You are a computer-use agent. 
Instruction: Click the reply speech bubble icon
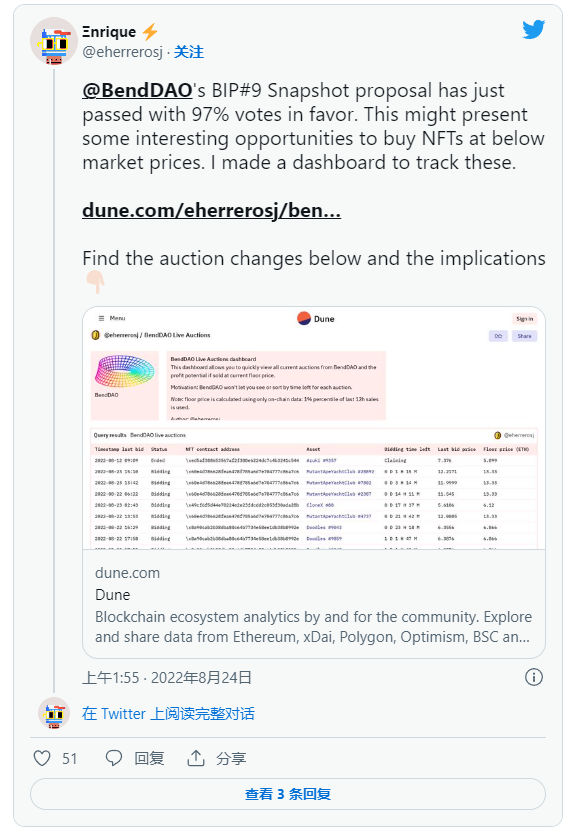pyautogui.click(x=113, y=758)
